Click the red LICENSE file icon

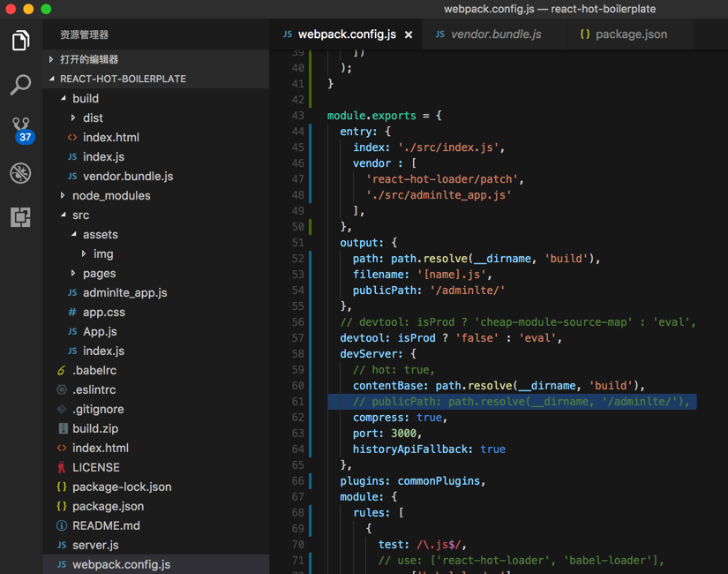pyautogui.click(x=61, y=467)
